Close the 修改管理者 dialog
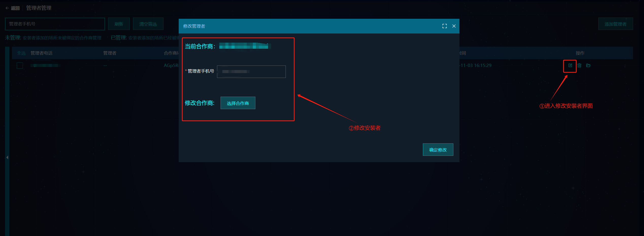The image size is (644, 236). pos(454,26)
